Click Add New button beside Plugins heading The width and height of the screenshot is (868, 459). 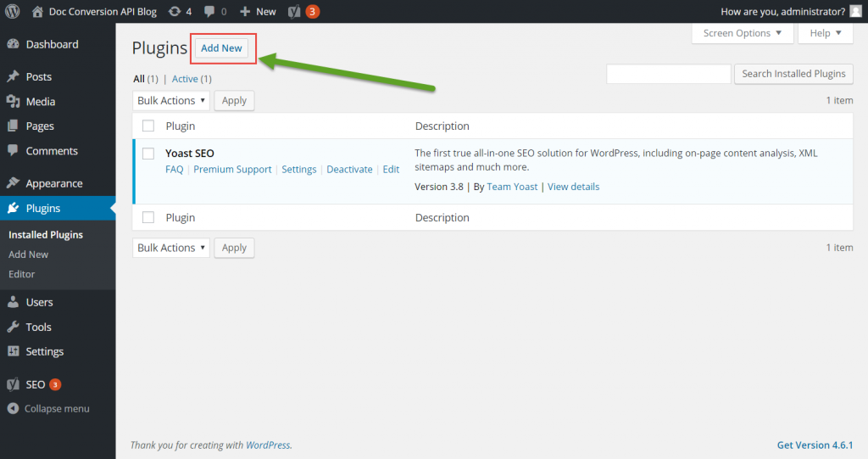[x=221, y=48]
